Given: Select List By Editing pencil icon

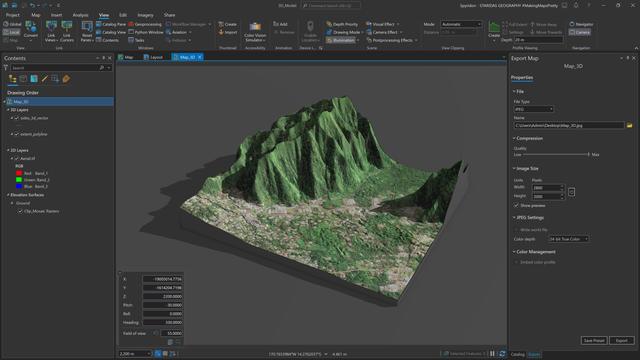Looking at the screenshot, I should [x=44, y=79].
